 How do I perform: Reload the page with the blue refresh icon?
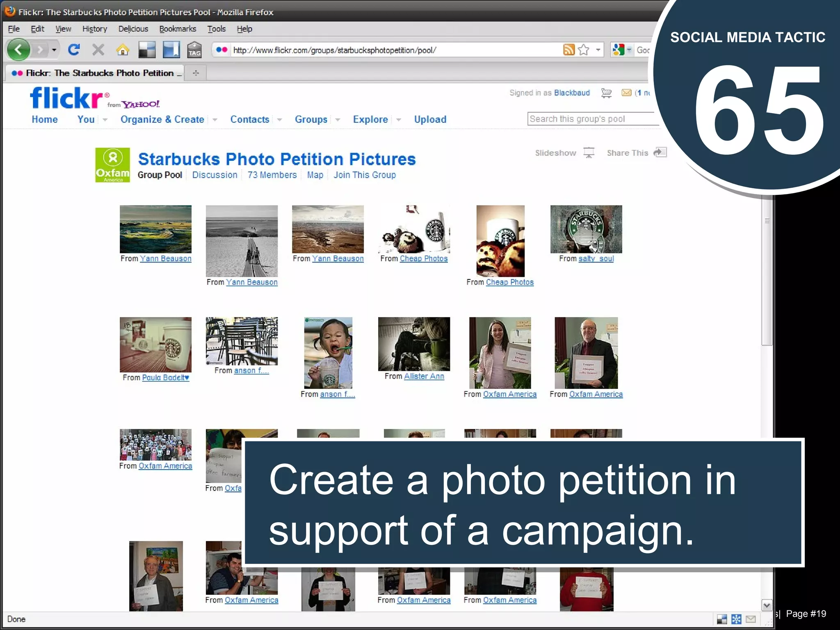pos(74,50)
